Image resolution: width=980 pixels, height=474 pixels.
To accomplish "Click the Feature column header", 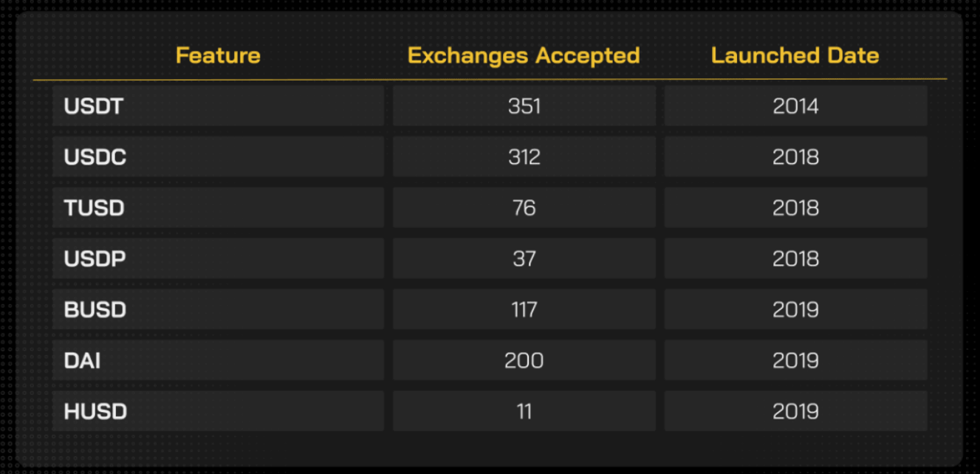I will pos(218,55).
